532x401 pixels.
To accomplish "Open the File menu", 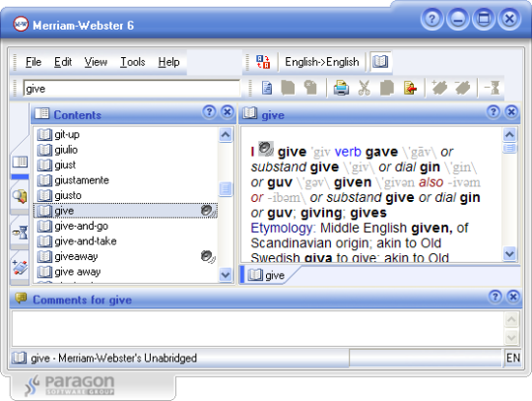I will pyautogui.click(x=33, y=62).
